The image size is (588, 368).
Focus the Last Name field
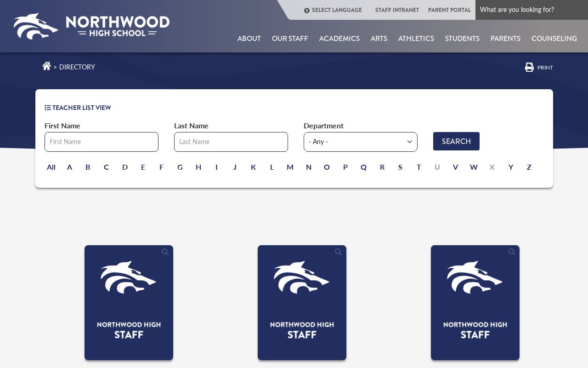[x=231, y=142]
